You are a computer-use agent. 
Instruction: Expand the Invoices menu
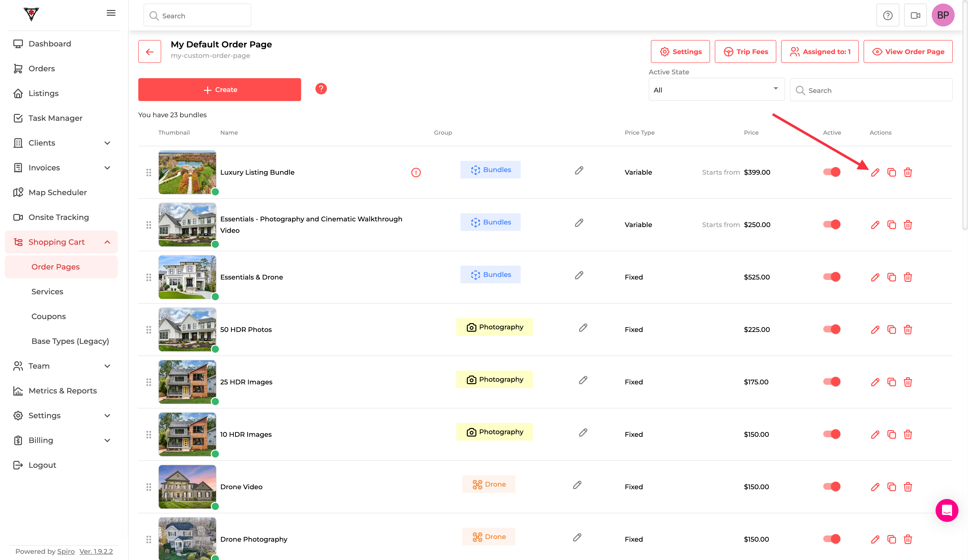coord(62,168)
